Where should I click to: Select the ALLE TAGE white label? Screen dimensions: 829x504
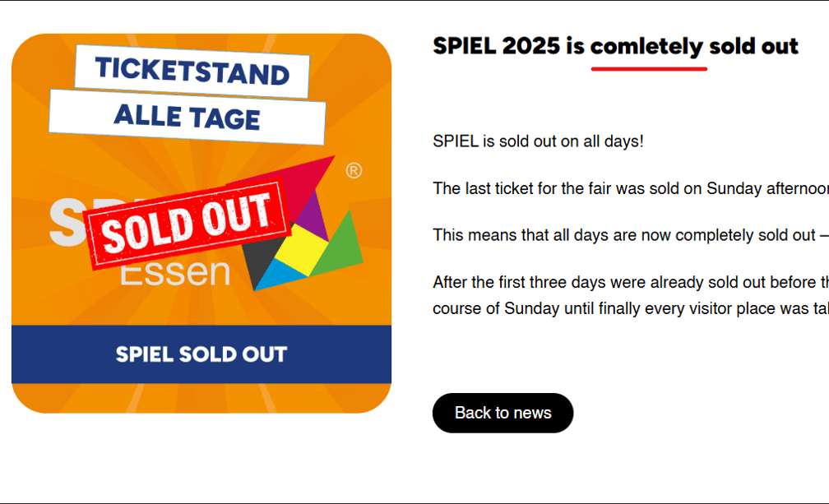point(186,117)
